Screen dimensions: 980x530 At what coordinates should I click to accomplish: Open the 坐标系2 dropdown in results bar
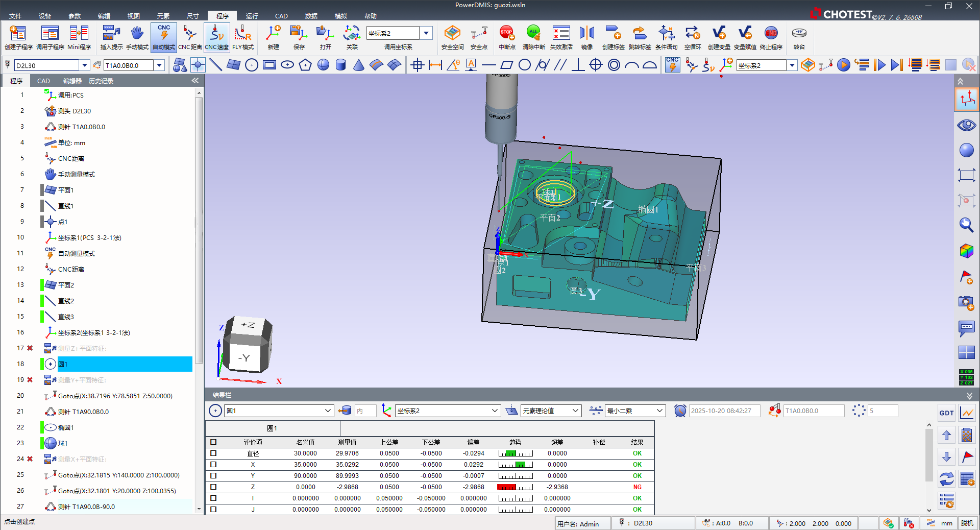[x=495, y=411]
